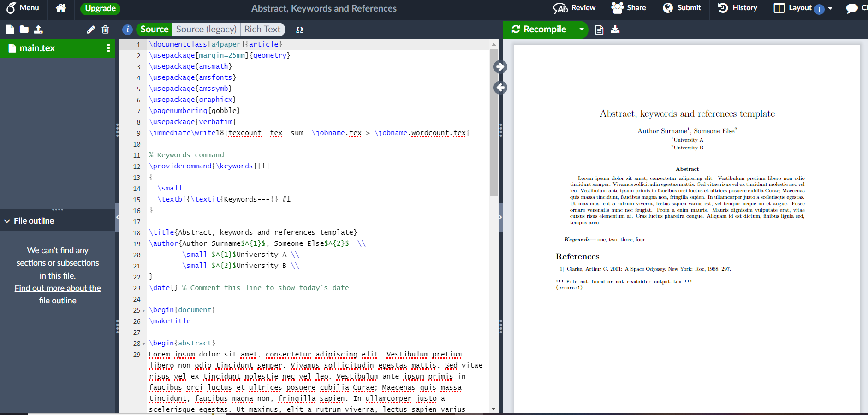Viewport: 868px width, 415px height.
Task: Open project History
Action: (737, 8)
